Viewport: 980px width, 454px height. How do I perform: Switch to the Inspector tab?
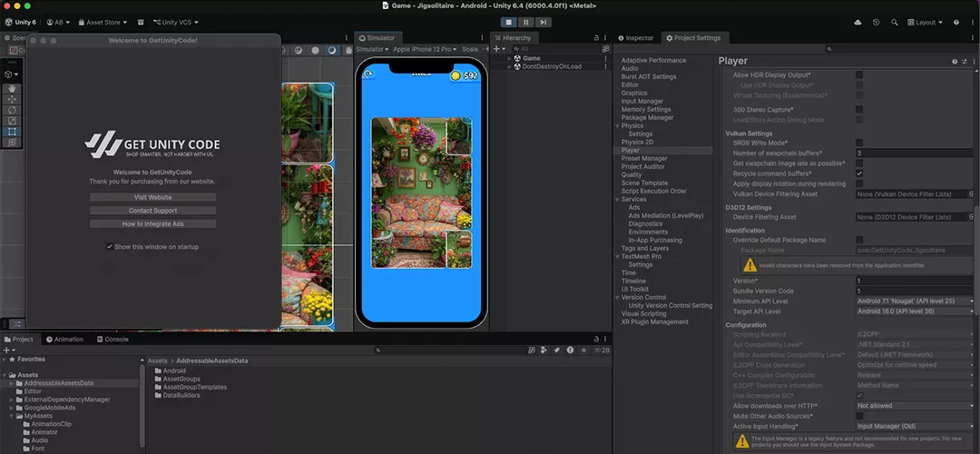pyautogui.click(x=636, y=38)
